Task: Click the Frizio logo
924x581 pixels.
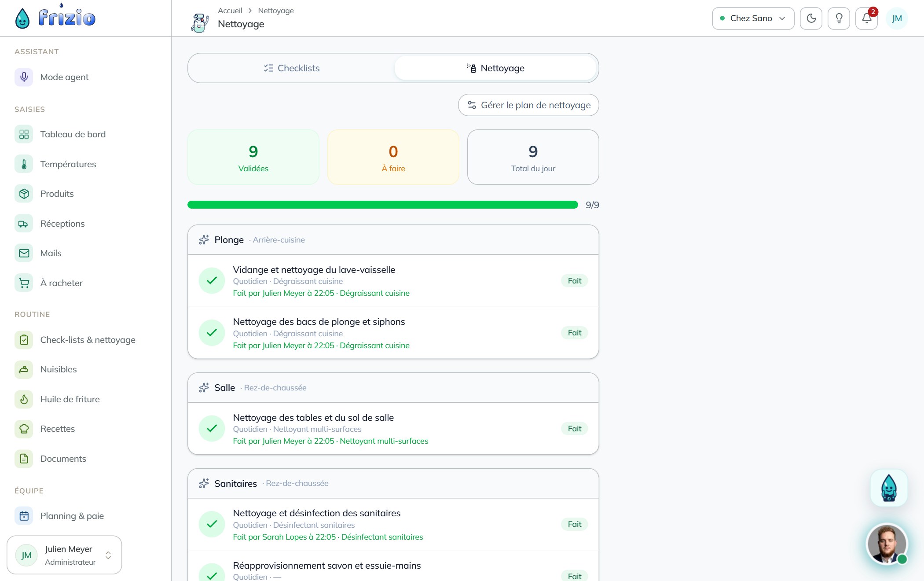Action: pyautogui.click(x=55, y=18)
